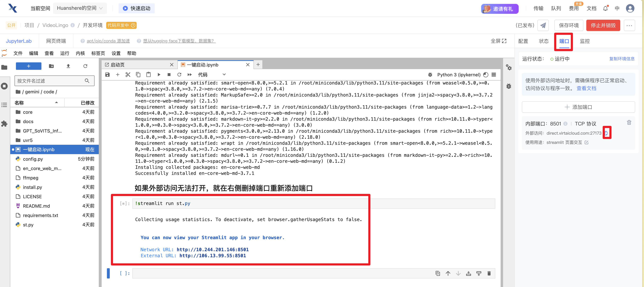Open the Settings menu

coord(116,53)
